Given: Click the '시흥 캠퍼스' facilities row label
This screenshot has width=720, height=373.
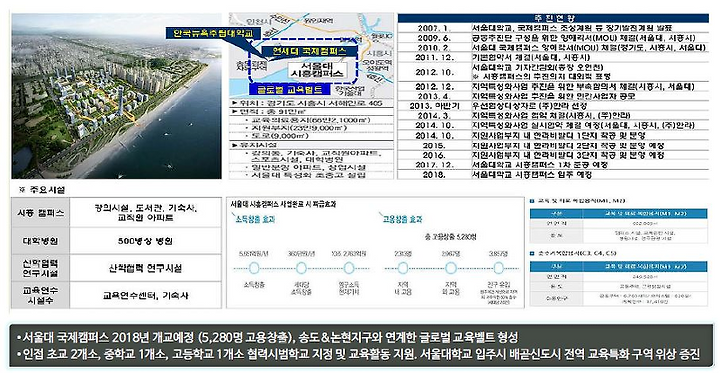Looking at the screenshot, I should [x=41, y=214].
